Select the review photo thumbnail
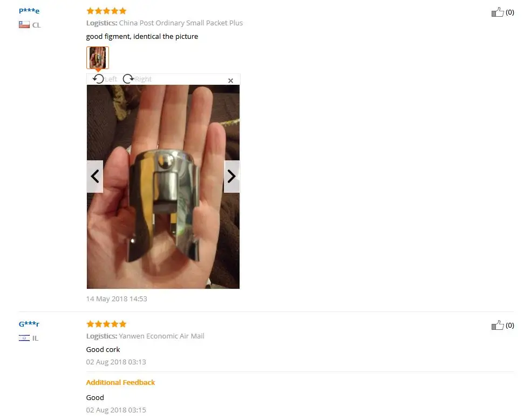The image size is (531, 420). [98, 58]
